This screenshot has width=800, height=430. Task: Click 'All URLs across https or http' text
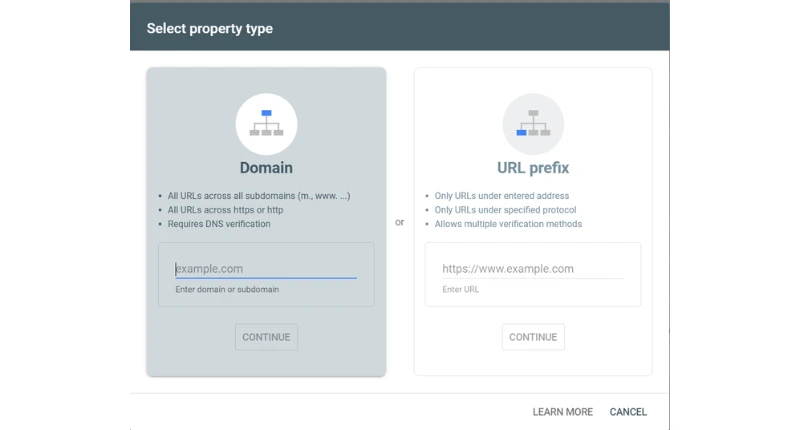(x=225, y=210)
